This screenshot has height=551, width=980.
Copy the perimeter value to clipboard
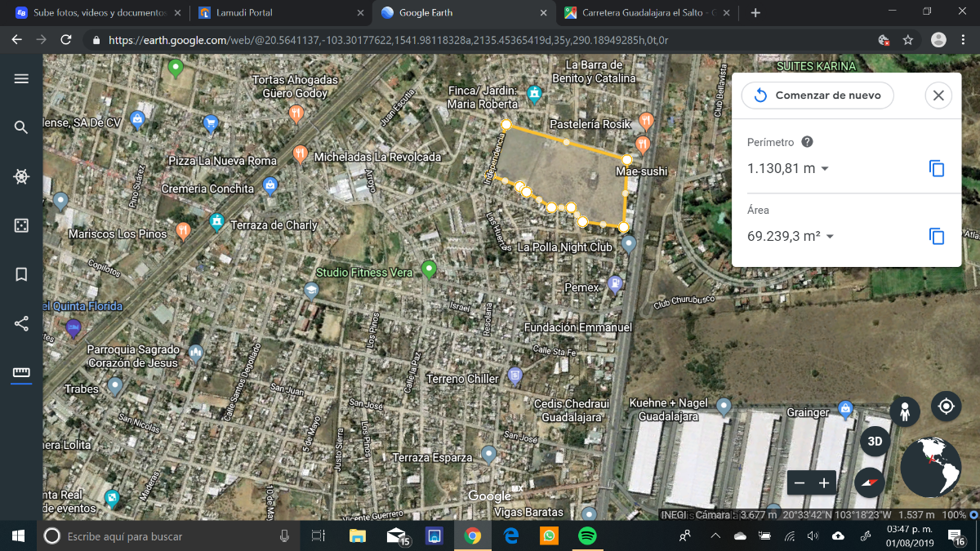pyautogui.click(x=937, y=169)
